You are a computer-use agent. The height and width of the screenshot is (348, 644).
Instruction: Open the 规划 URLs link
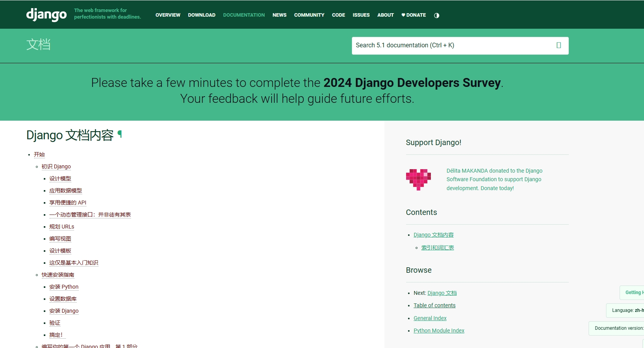62,227
